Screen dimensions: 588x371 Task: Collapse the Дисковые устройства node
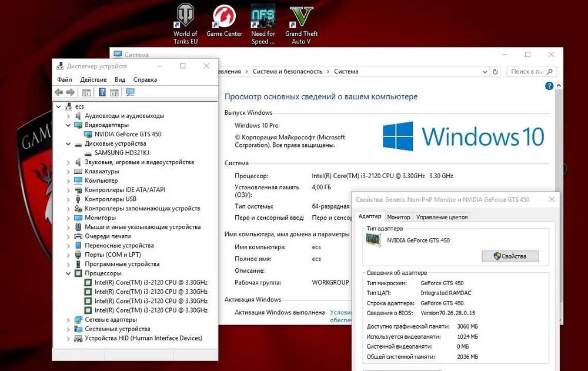point(68,143)
